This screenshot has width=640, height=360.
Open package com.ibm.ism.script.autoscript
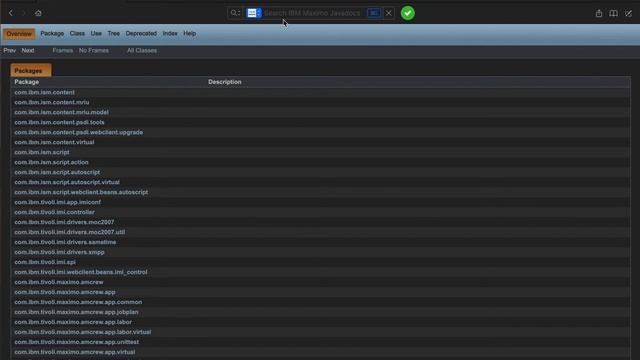(57, 172)
